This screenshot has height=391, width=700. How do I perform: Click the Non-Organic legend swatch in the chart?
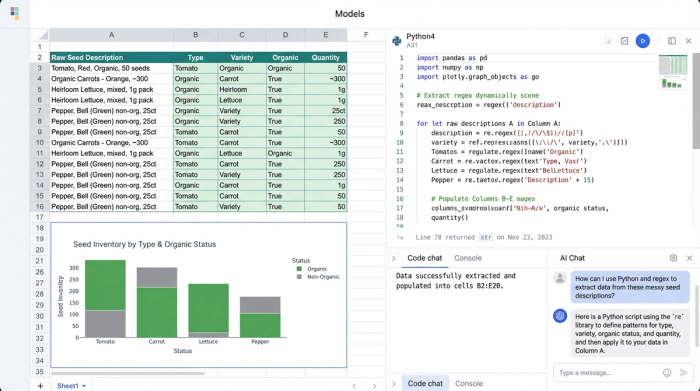coord(299,277)
